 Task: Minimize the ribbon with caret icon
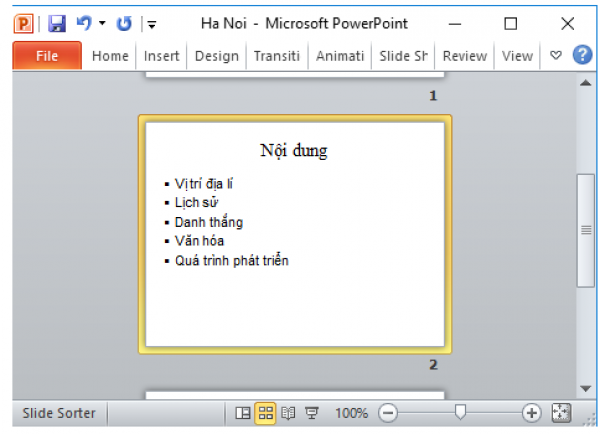[556, 56]
